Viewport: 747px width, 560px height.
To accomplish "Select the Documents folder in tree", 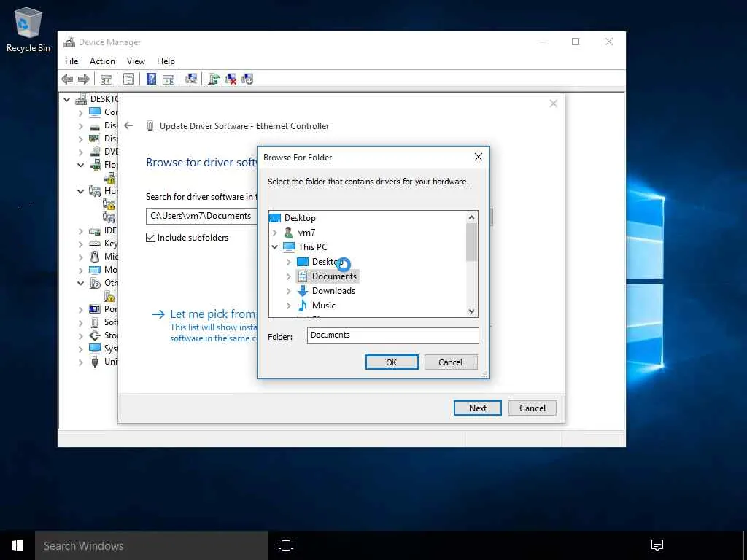I will click(328, 276).
